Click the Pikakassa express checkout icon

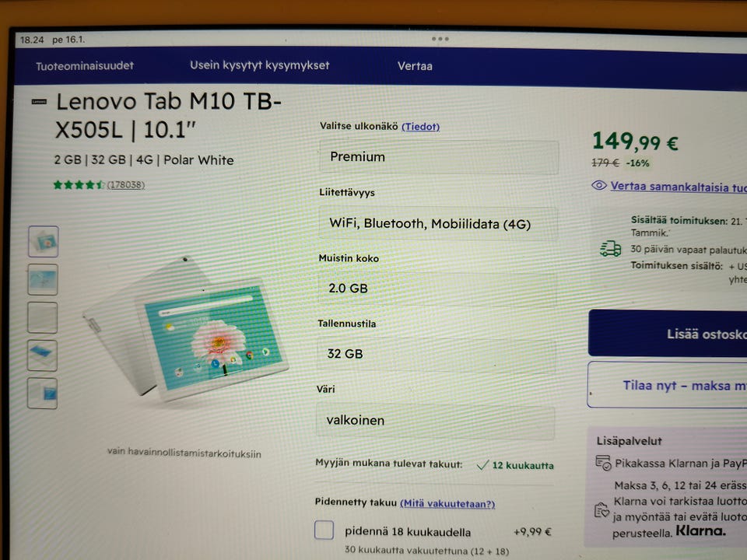pyautogui.click(x=603, y=463)
